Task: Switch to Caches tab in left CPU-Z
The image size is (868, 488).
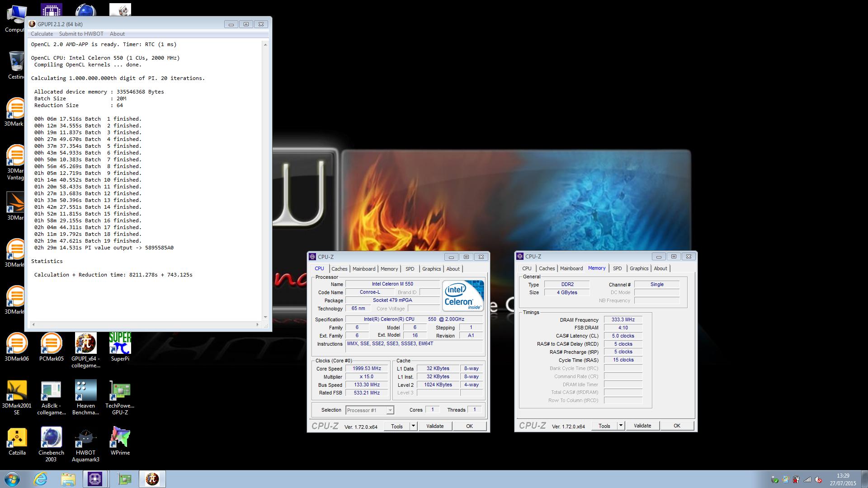Action: coord(340,269)
